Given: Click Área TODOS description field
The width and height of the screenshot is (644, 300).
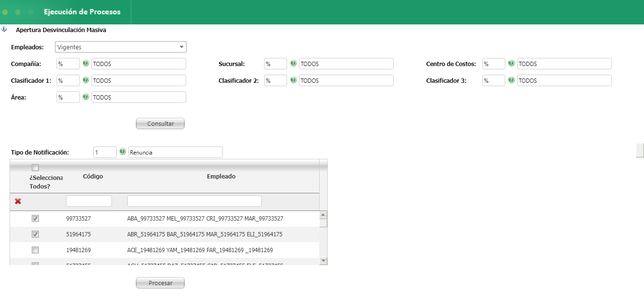Looking at the screenshot, I should click(x=139, y=97).
